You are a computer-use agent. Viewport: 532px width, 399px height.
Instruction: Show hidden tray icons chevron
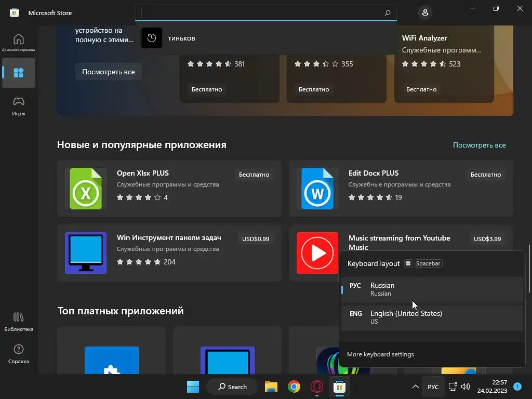415,387
